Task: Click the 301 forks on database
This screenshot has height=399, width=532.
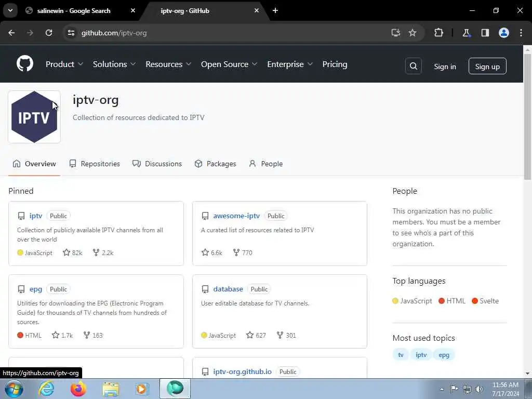Action: (286, 335)
